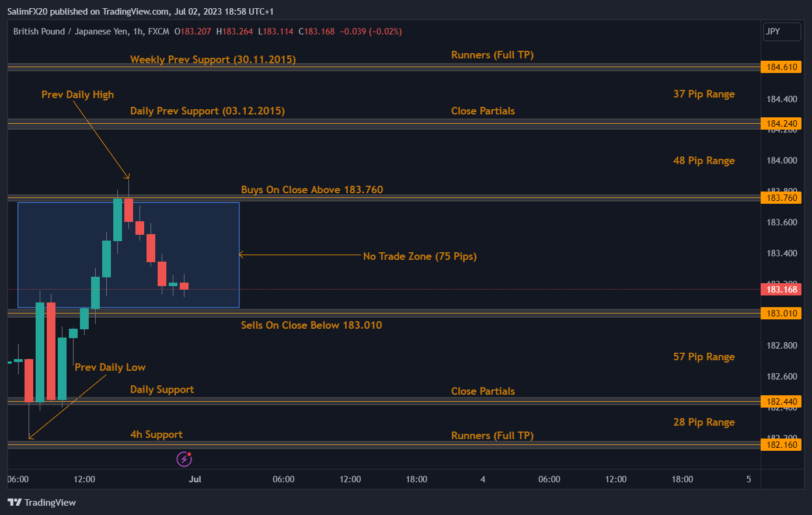
Task: Click the purple lightning bolt event icon
Action: tap(184, 459)
